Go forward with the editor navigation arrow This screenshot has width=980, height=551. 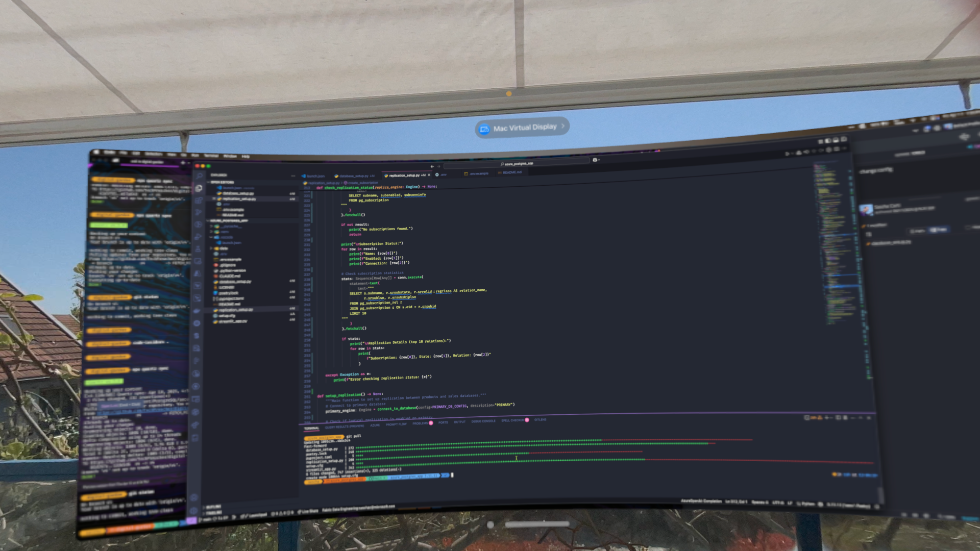pos(438,166)
